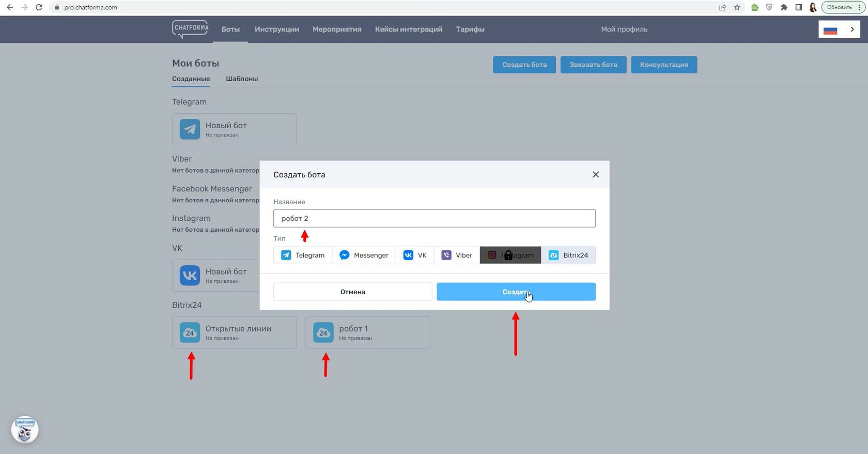Click the Bitrix24 icon of Открытые линии
This screenshot has width=868, height=454.
click(x=190, y=332)
